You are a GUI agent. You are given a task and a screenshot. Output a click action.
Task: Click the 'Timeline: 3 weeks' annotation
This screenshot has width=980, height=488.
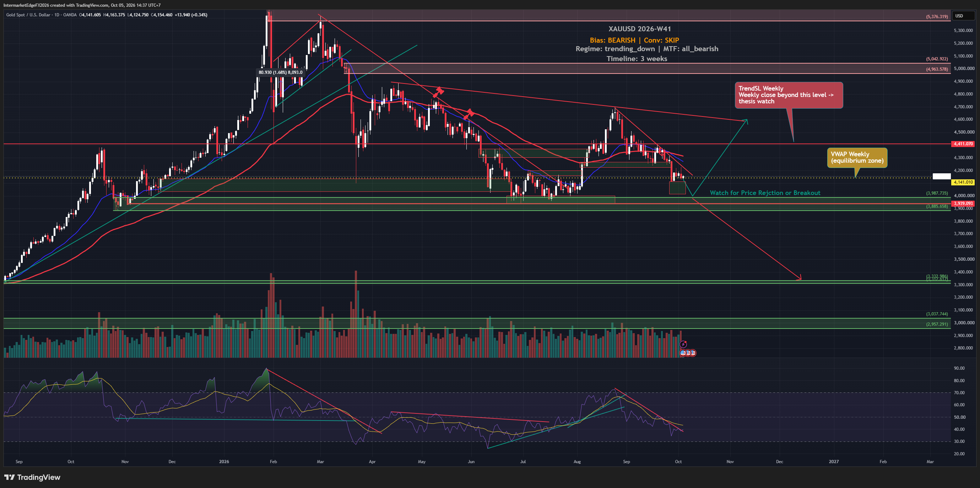pos(637,59)
